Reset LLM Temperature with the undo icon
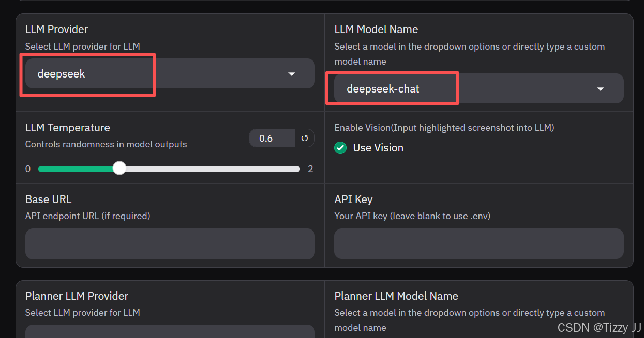 (x=305, y=138)
